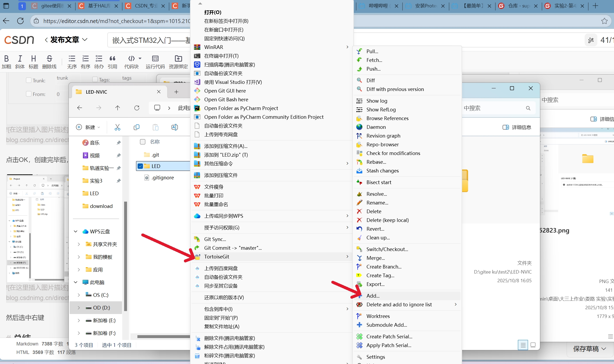Screen dimensions: 614x364
Task: Click the 运行代码 toolbar icon
Action: point(155,62)
